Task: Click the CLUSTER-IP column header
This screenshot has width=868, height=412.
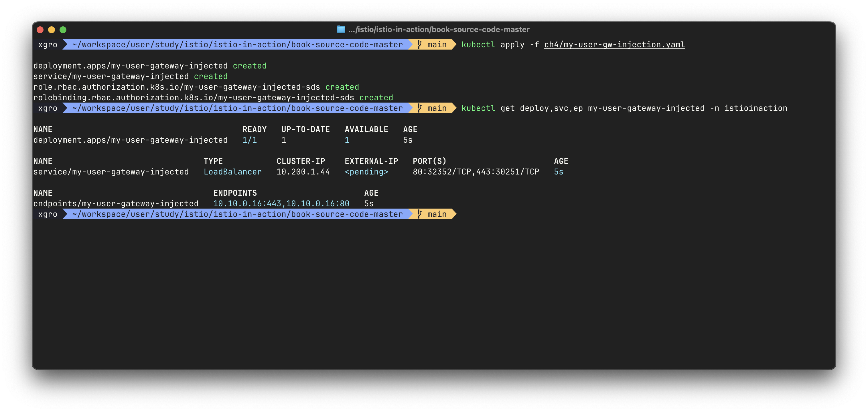Action: (301, 161)
